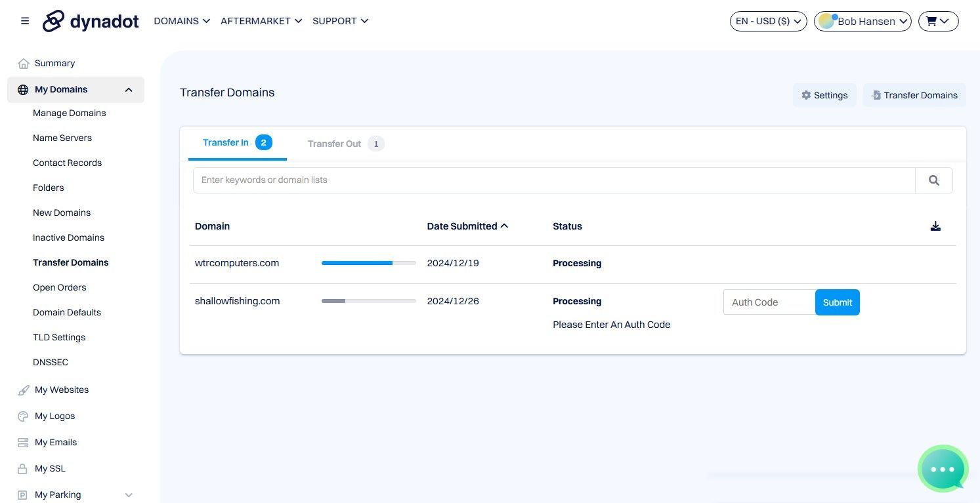Click the Please Enter An Auth Code message
Screen dimensions: 980x503
[612, 325]
